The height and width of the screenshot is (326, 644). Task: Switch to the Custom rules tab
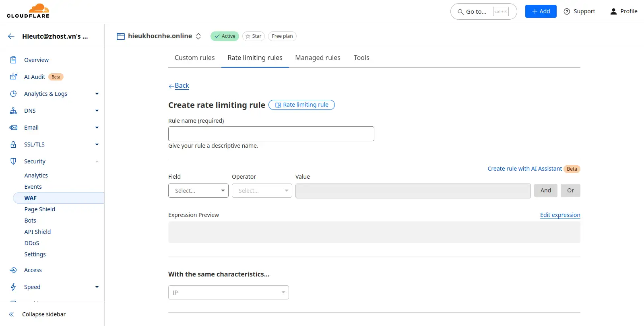tap(194, 58)
